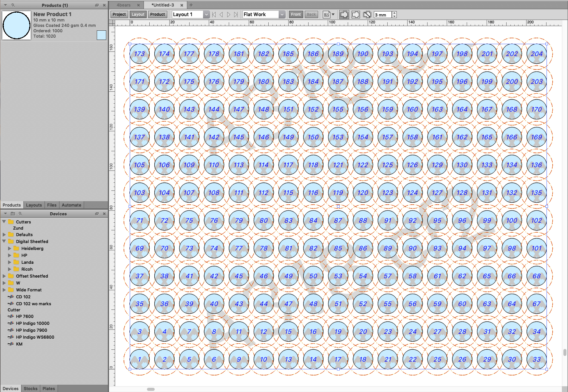
Task: Switch to Project view
Action: click(119, 15)
